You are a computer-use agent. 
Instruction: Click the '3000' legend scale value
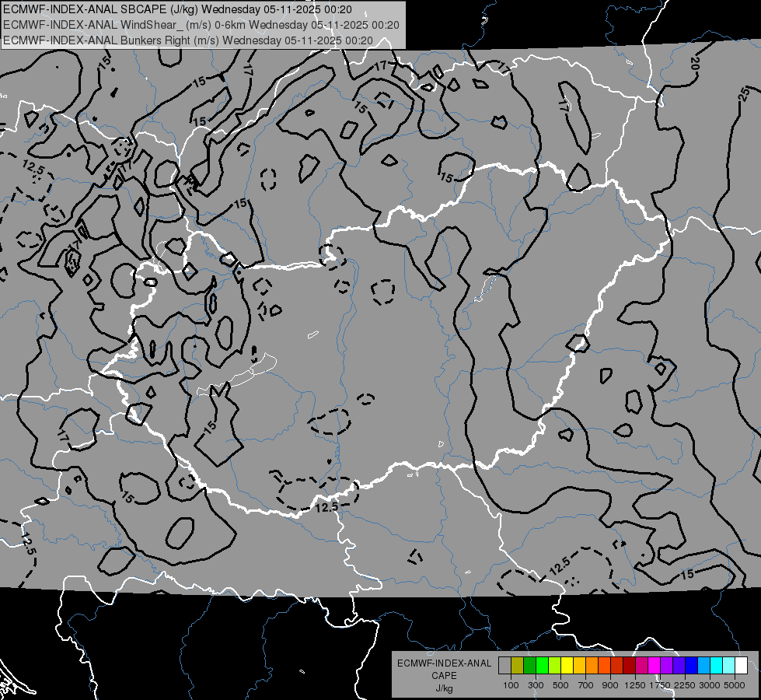pyautogui.click(x=710, y=685)
